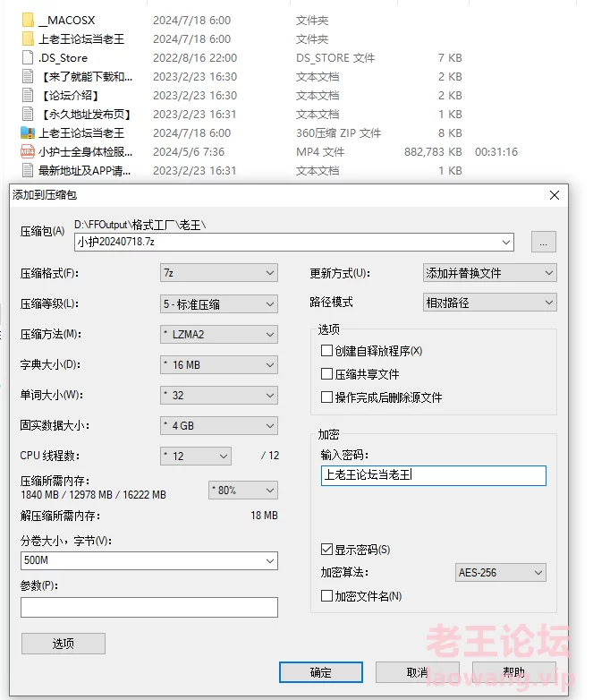Enable 操作完成后删除源文件 option

326,397
